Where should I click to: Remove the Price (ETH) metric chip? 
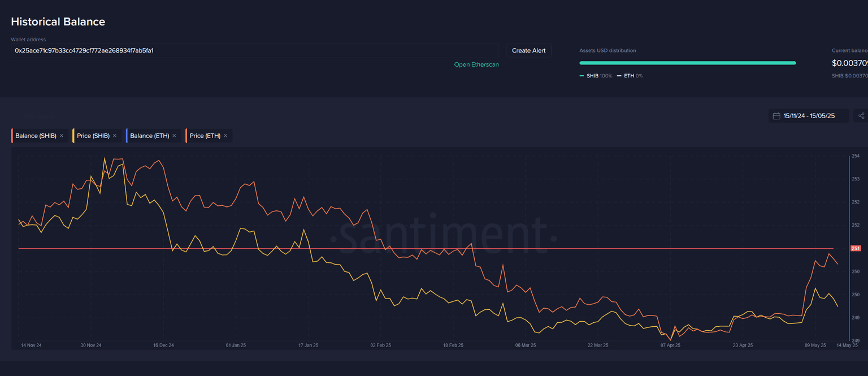point(225,136)
